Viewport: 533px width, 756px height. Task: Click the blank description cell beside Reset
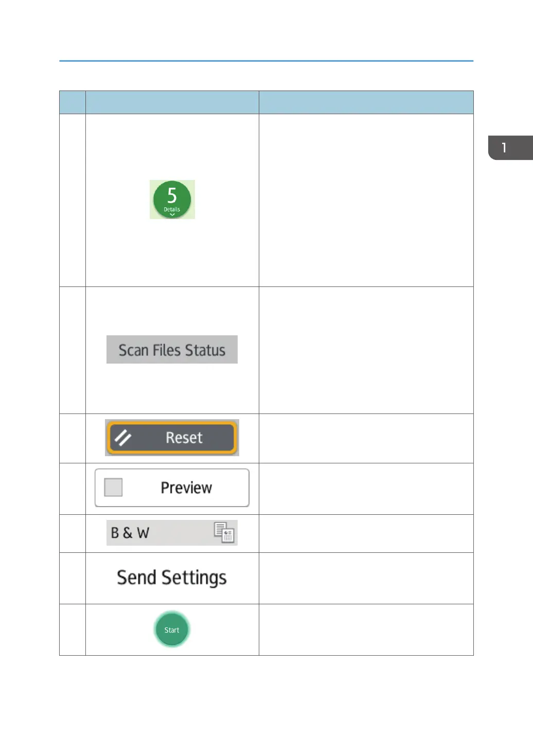click(366, 438)
